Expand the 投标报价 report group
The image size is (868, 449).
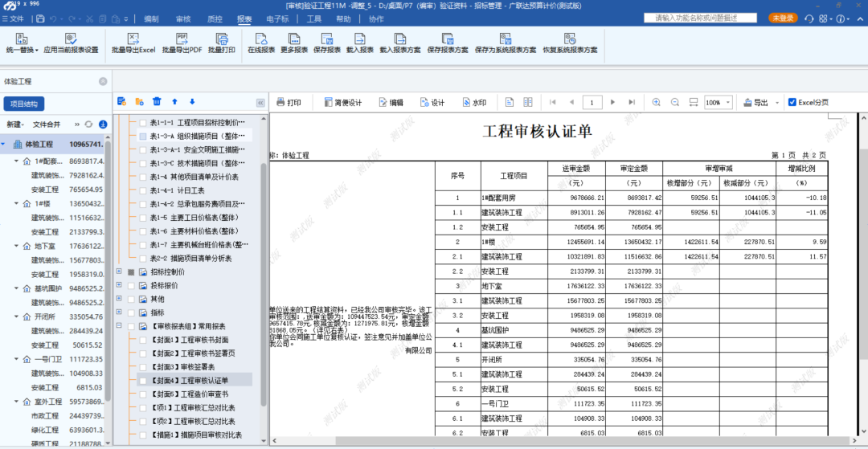point(119,285)
